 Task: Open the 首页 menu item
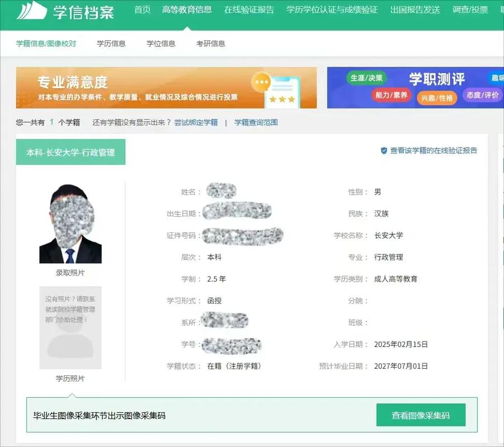141,10
